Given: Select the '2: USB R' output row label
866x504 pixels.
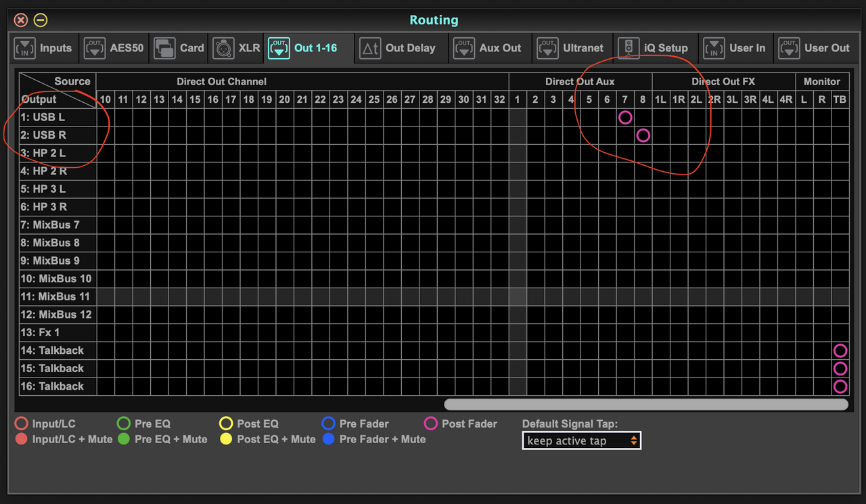Looking at the screenshot, I should pyautogui.click(x=58, y=135).
